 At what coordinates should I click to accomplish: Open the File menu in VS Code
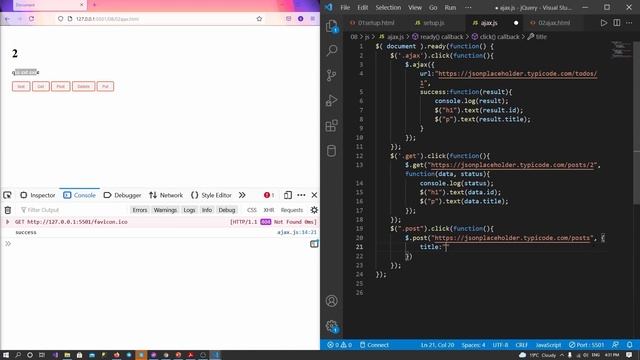point(345,7)
